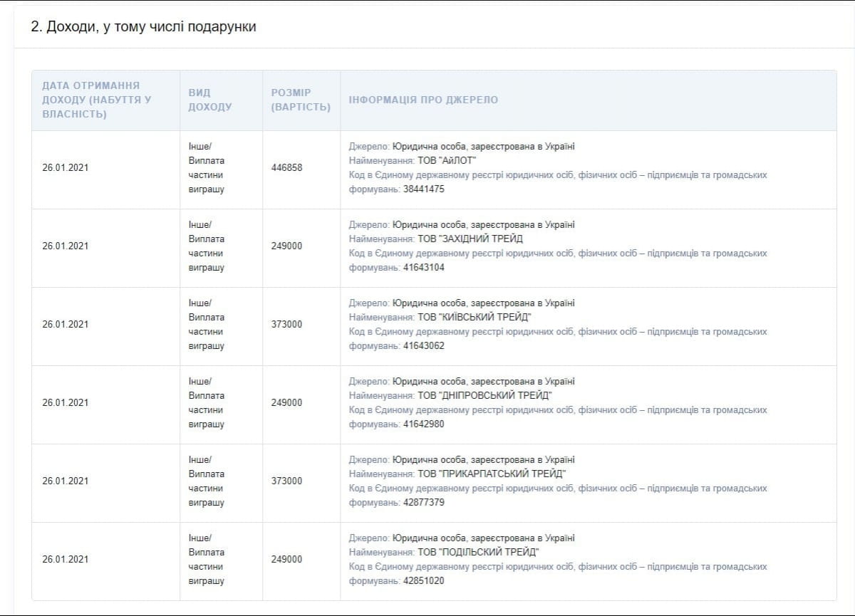Click the "Джерело: Юридична особа" line above ТОВ "КИЇВСЬКИЙ ТРЕЙД"

[x=462, y=303]
